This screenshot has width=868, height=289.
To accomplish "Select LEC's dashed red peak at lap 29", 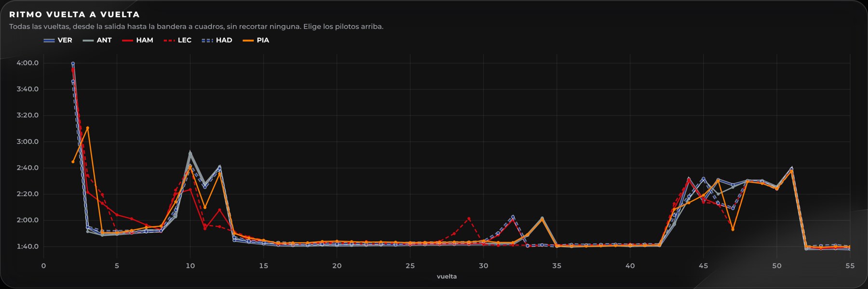I will pos(469,219).
